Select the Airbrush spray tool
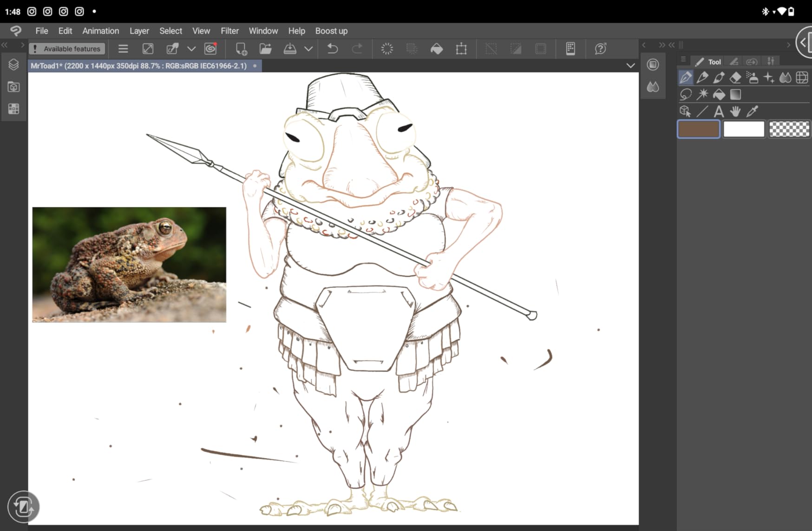The image size is (812, 531). tap(752, 78)
